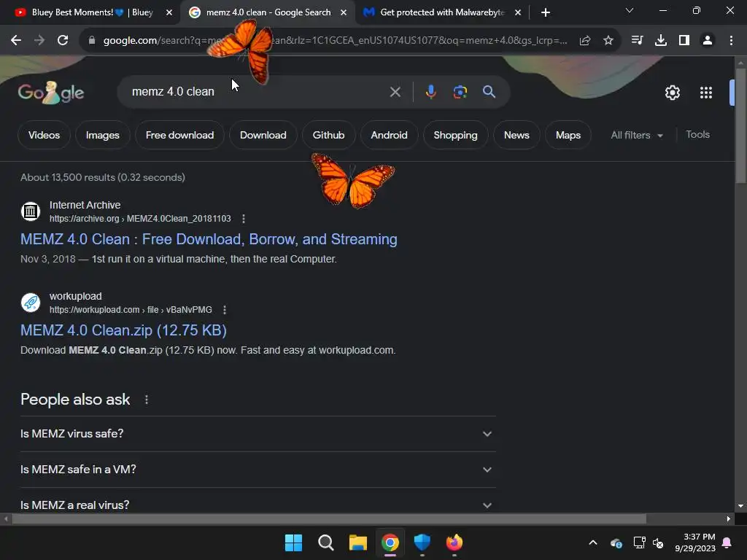Open the All filters dropdown
Screen dimensions: 747x560
tap(637, 135)
